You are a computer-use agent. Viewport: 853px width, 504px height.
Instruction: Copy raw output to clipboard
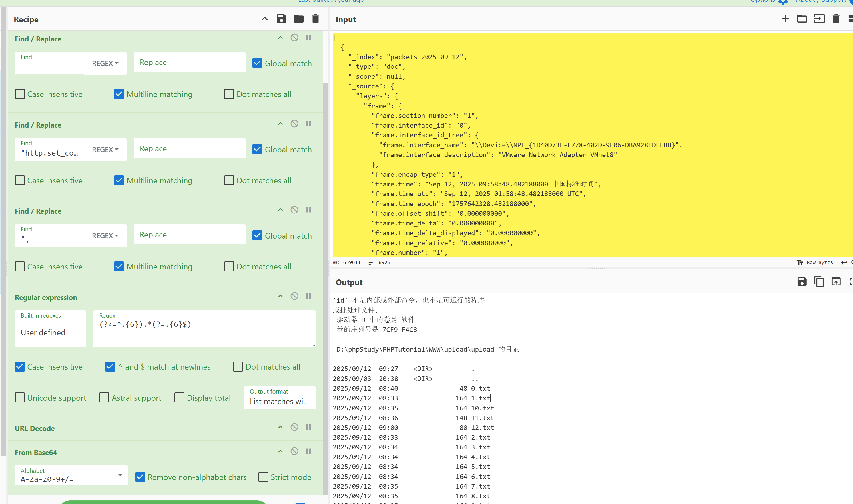coord(819,282)
